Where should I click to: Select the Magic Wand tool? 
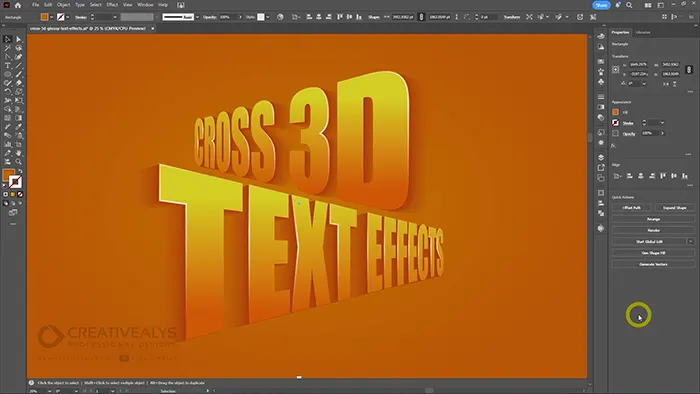pyautogui.click(x=8, y=48)
